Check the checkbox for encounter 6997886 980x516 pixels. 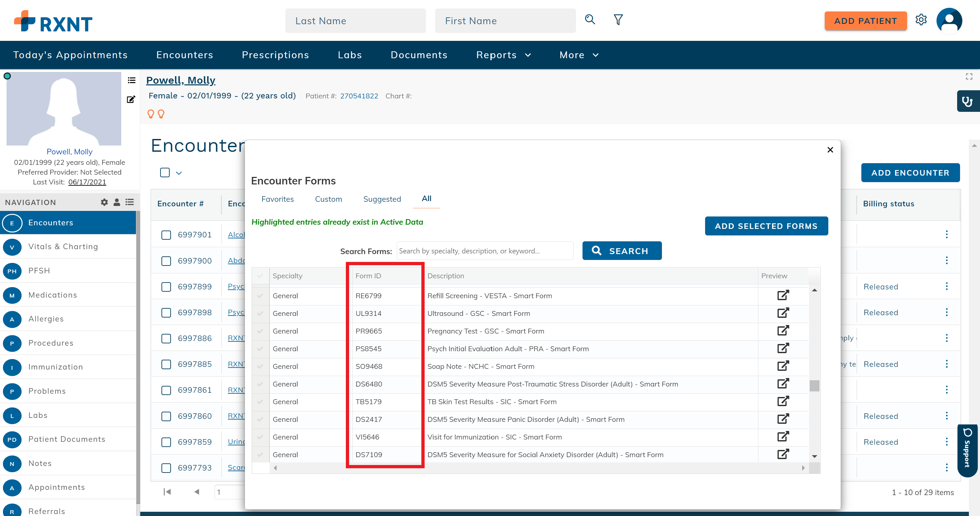click(166, 339)
